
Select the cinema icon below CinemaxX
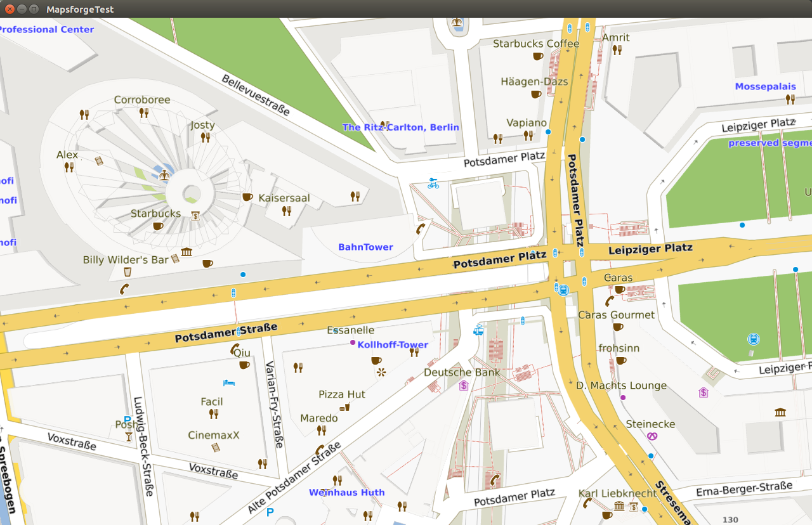tap(216, 448)
